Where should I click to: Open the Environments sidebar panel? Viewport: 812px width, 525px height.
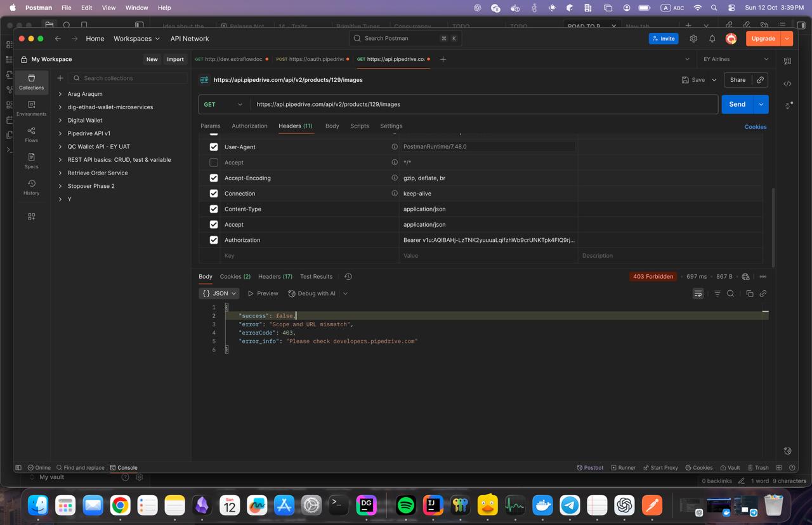click(31, 108)
